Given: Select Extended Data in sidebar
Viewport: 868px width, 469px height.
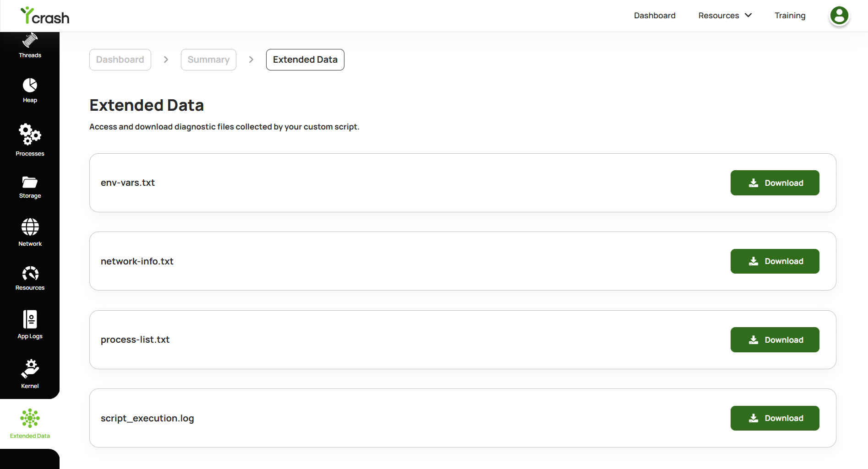Looking at the screenshot, I should [x=30, y=424].
